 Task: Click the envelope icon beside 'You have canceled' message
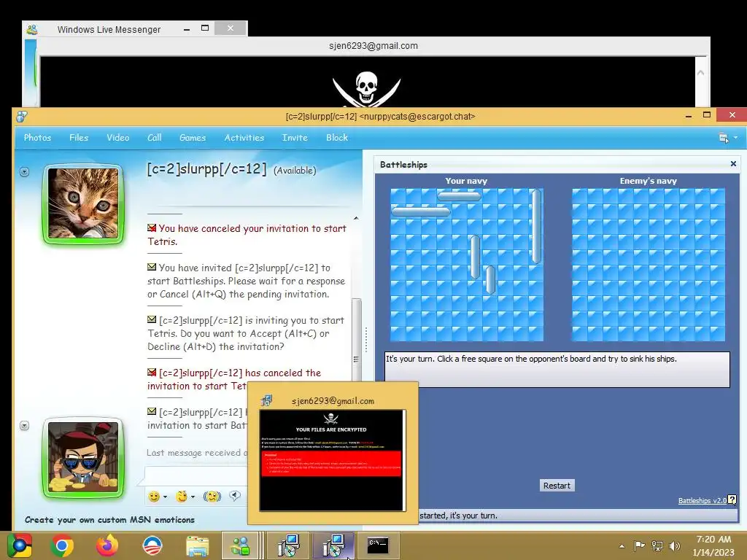[x=152, y=228]
